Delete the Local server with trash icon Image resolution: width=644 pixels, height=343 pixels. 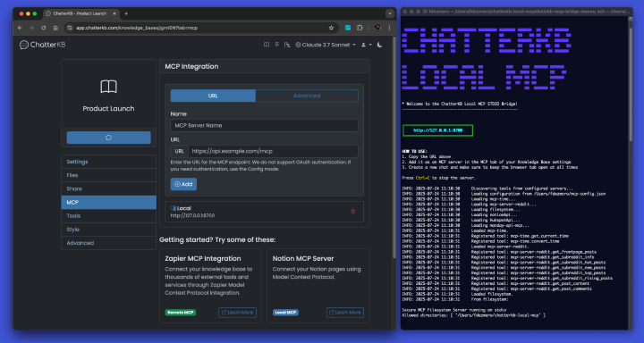tap(352, 212)
